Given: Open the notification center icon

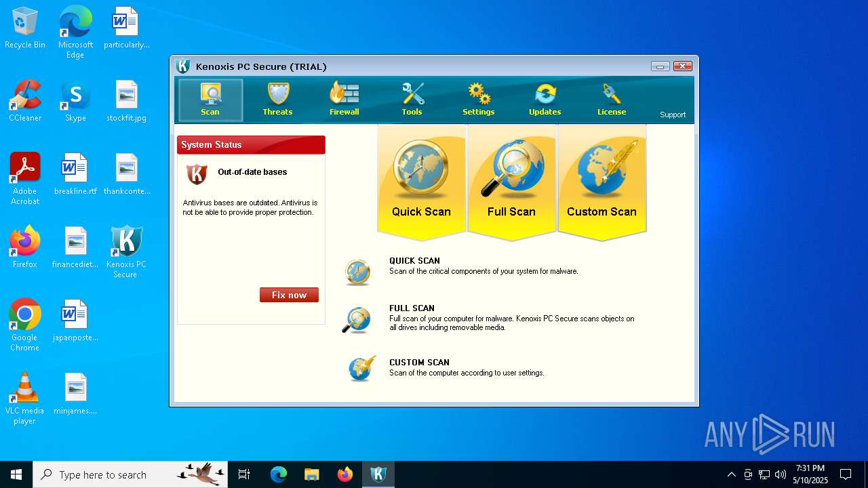Looking at the screenshot, I should (x=846, y=474).
